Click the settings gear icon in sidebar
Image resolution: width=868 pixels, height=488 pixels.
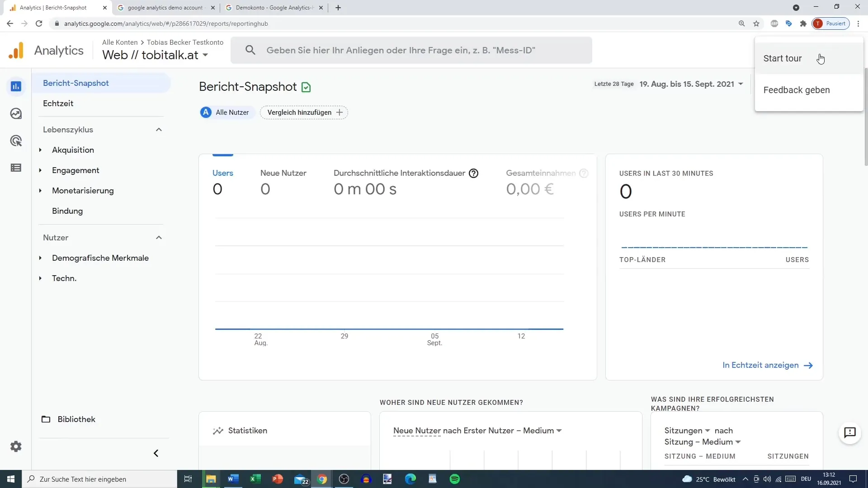16,446
